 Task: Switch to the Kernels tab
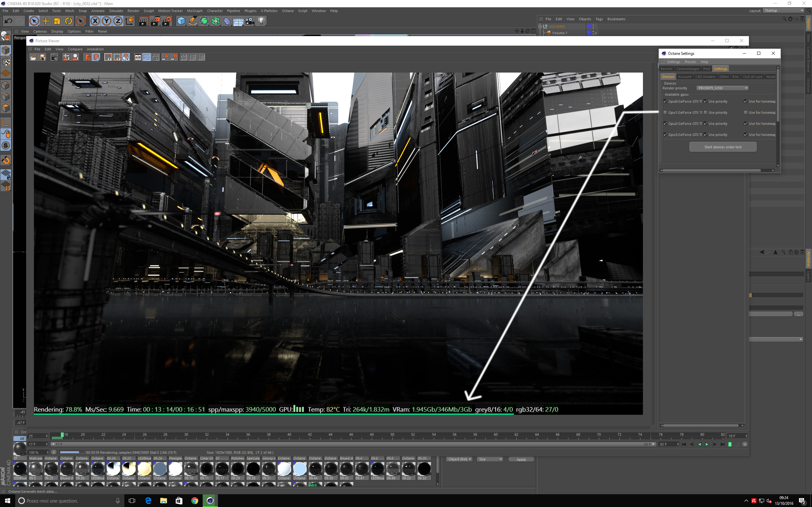coord(666,69)
